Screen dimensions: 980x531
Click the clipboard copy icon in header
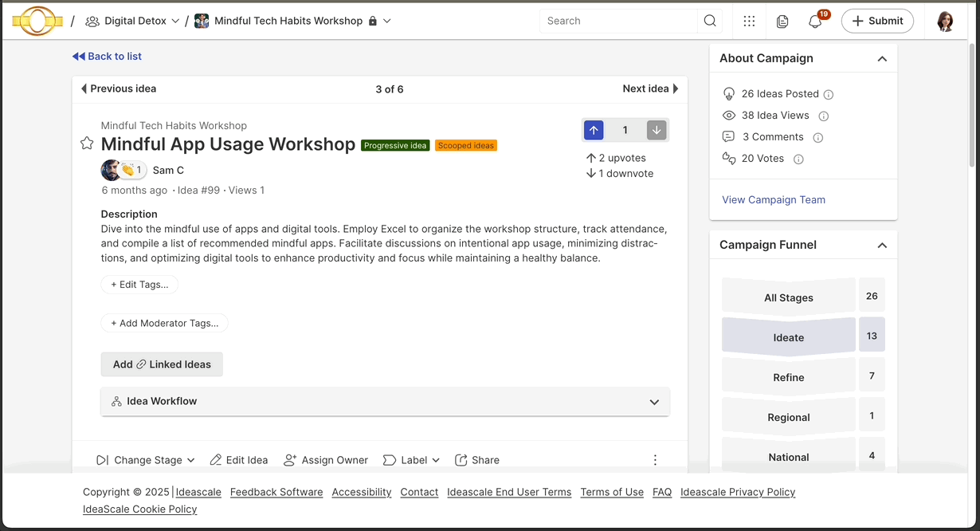782,22
